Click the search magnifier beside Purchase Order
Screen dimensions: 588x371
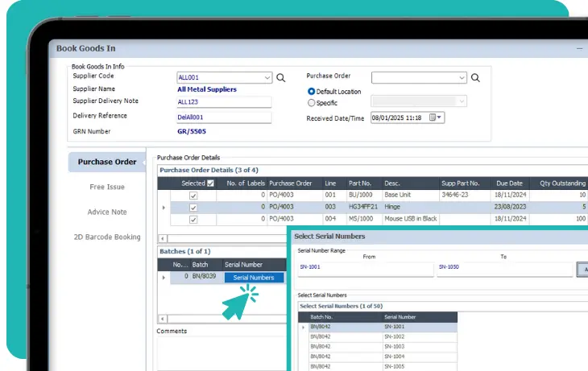click(475, 78)
